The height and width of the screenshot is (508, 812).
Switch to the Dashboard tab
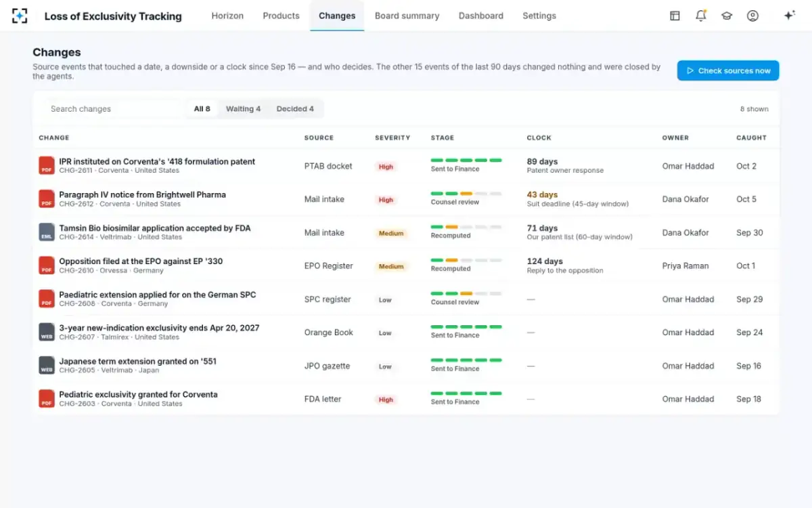(481, 16)
